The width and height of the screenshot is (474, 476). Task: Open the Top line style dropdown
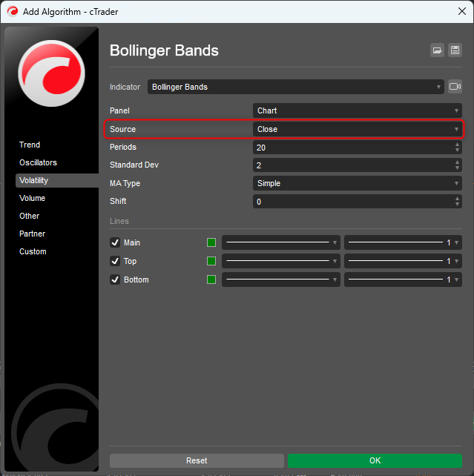pos(281,261)
